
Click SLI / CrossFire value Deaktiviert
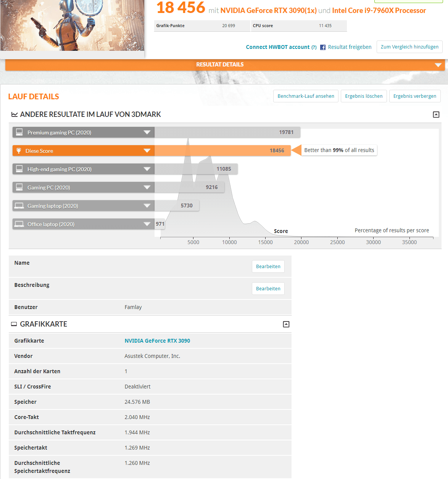point(137,387)
